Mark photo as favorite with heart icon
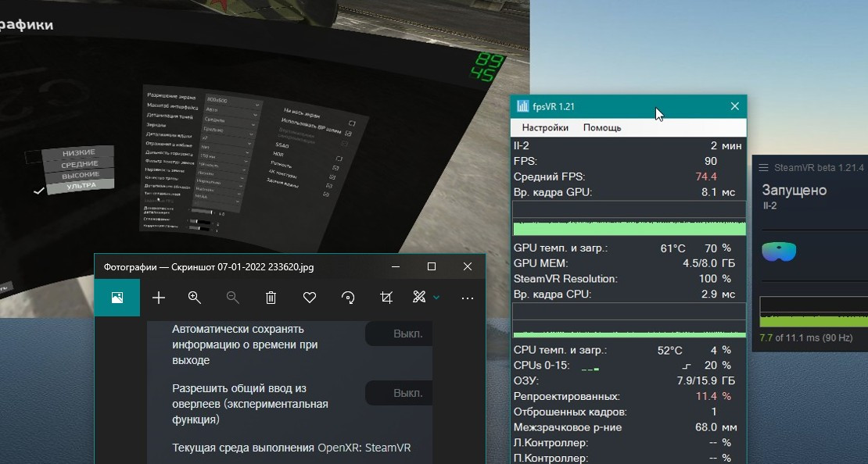The height and width of the screenshot is (464, 868). click(310, 298)
